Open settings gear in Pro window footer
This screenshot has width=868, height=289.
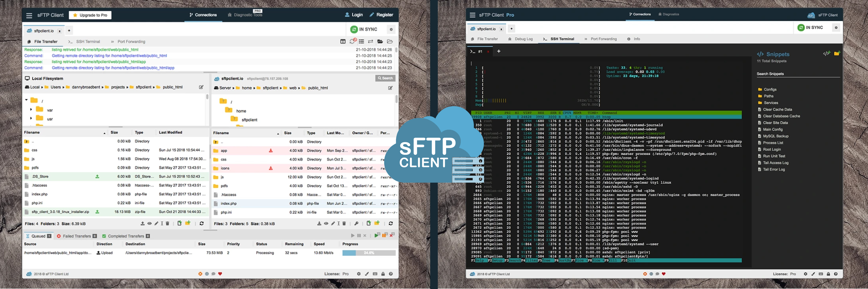point(805,274)
